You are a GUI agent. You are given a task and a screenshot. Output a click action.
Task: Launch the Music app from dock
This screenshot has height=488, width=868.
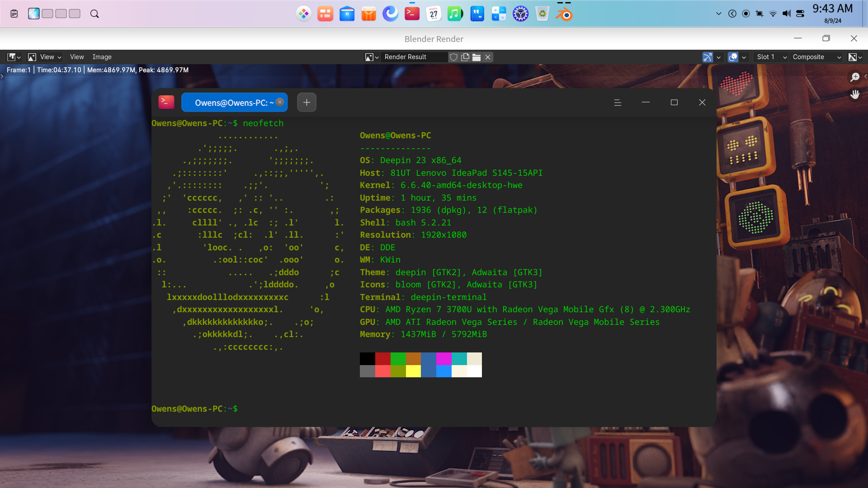coord(456,14)
